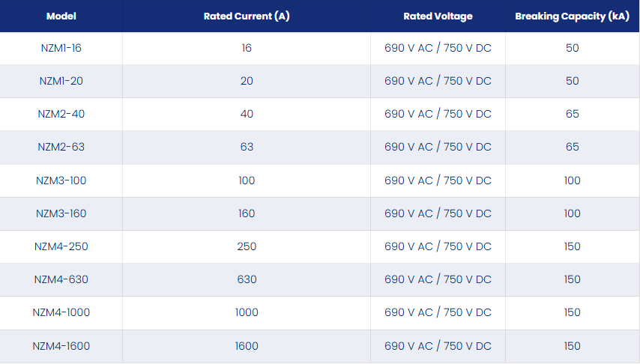Click the breaking capacity 50 for NZM1-16
Viewport: 640px width, 364px height.
(x=573, y=48)
